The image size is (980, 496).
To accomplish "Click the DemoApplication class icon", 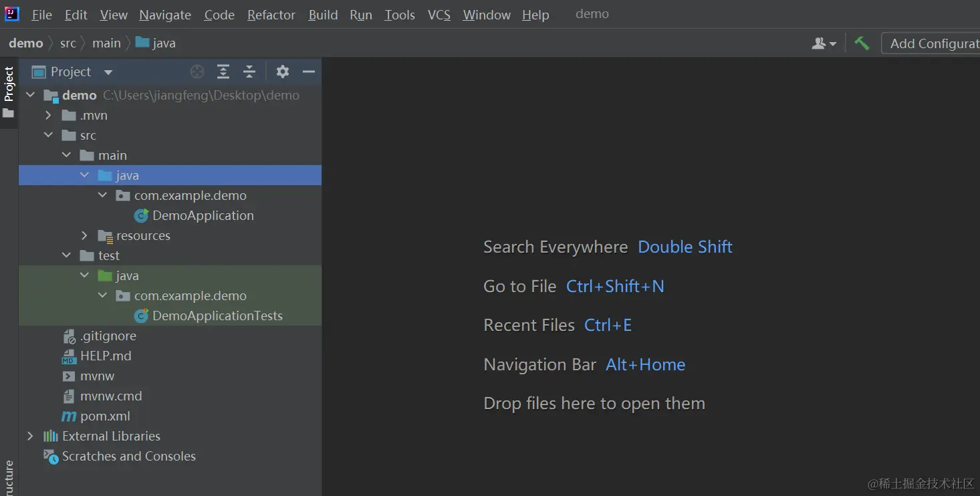I will (141, 216).
